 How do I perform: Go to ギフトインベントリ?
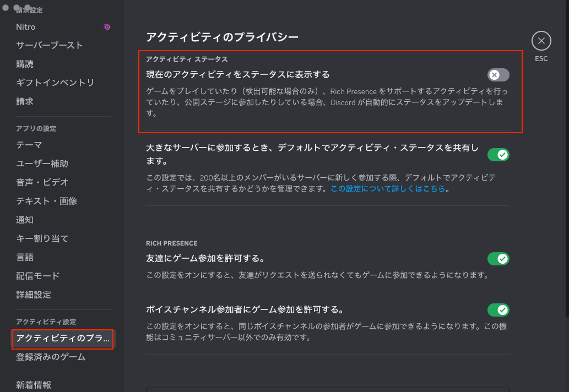pos(55,83)
